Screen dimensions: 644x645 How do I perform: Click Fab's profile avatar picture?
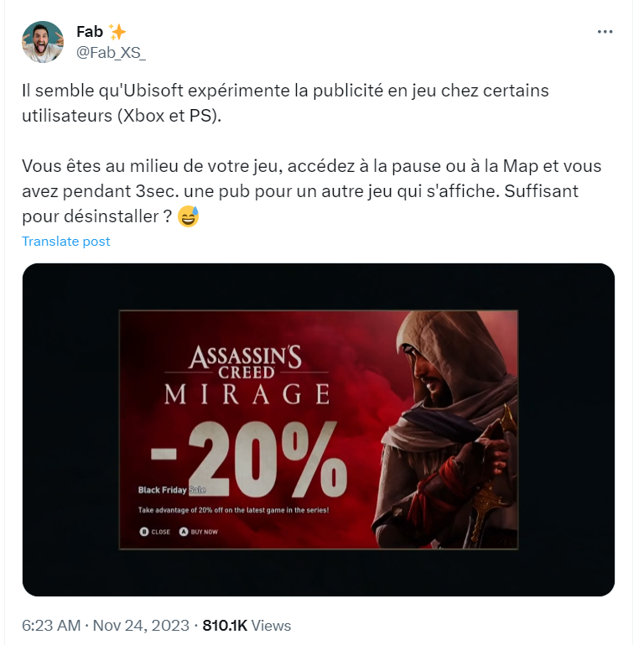[x=43, y=42]
